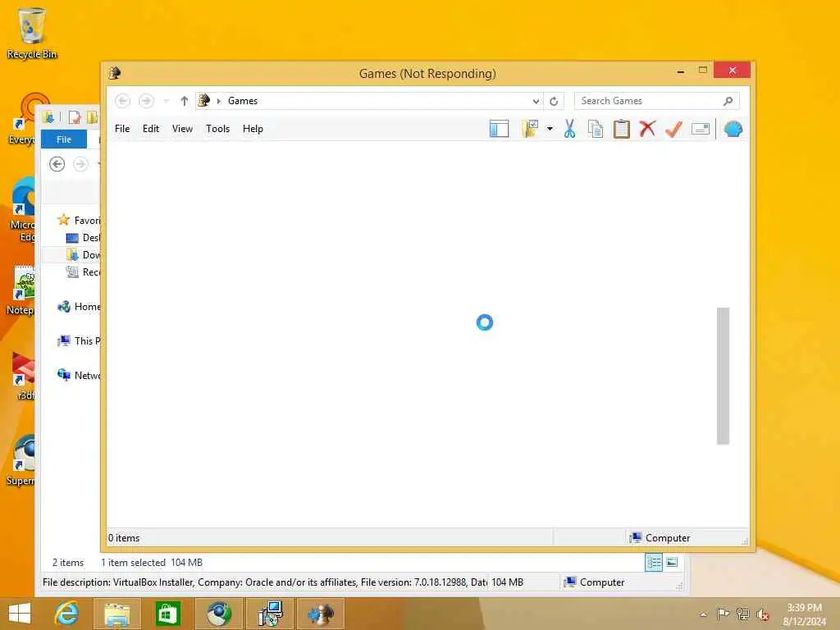Select Homegroup in navigation tree
The image size is (840, 630).
(79, 307)
